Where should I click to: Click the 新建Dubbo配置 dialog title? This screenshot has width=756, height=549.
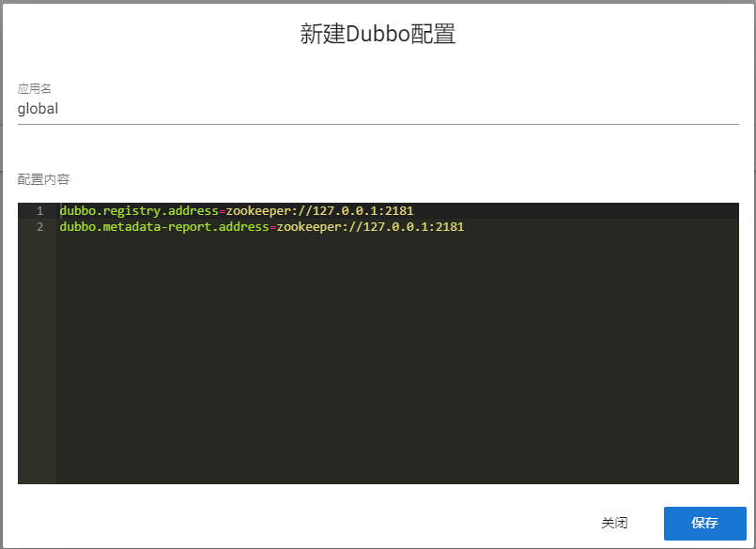379,33
